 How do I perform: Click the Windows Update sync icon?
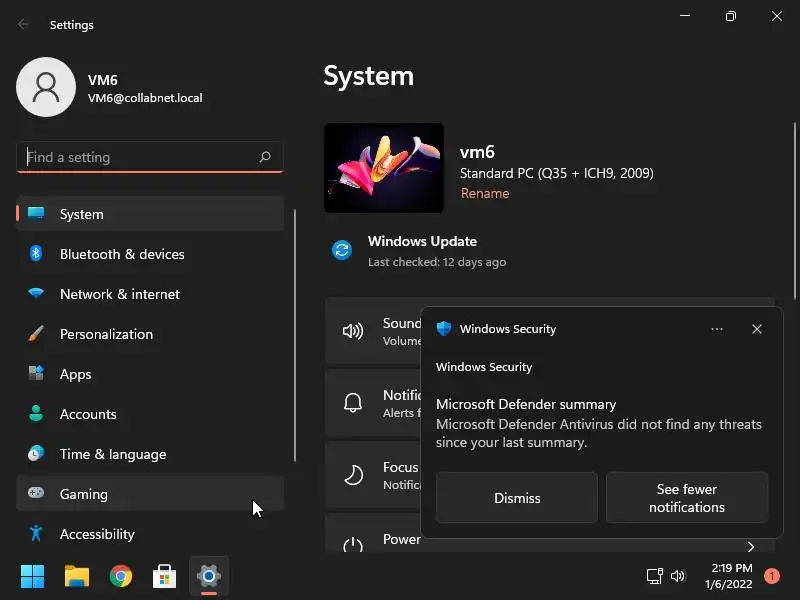pos(342,250)
